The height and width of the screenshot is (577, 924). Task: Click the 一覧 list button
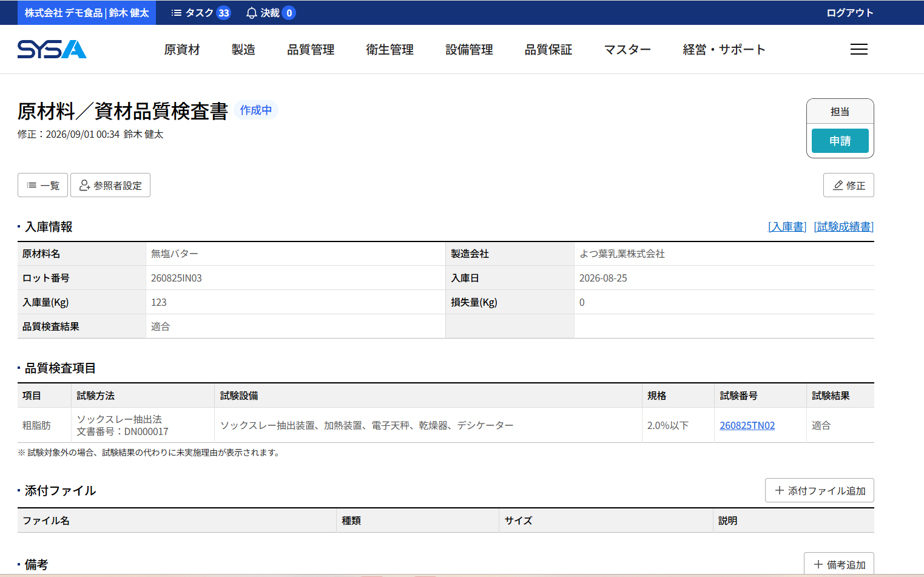click(42, 185)
